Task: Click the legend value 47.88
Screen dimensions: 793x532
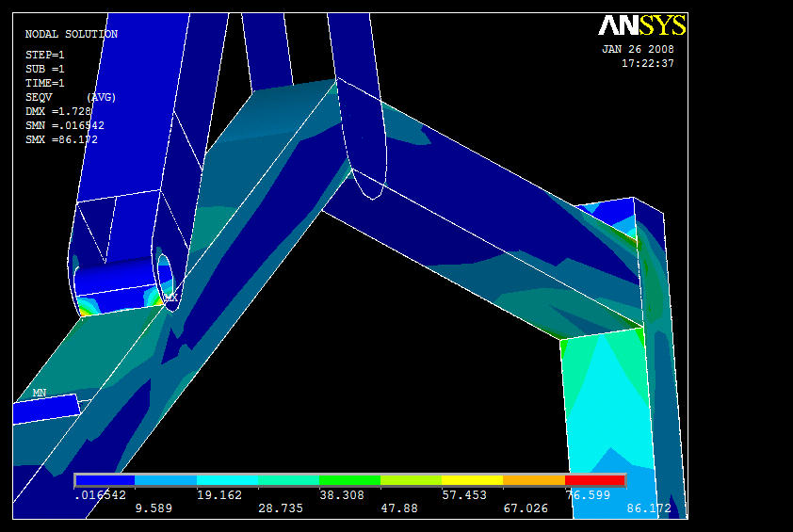Action: tap(399, 508)
